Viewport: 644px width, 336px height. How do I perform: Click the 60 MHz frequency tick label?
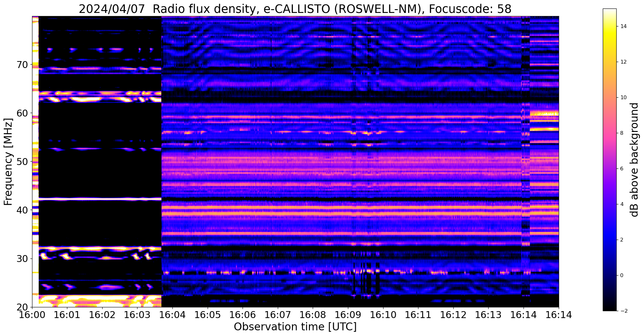click(23, 113)
